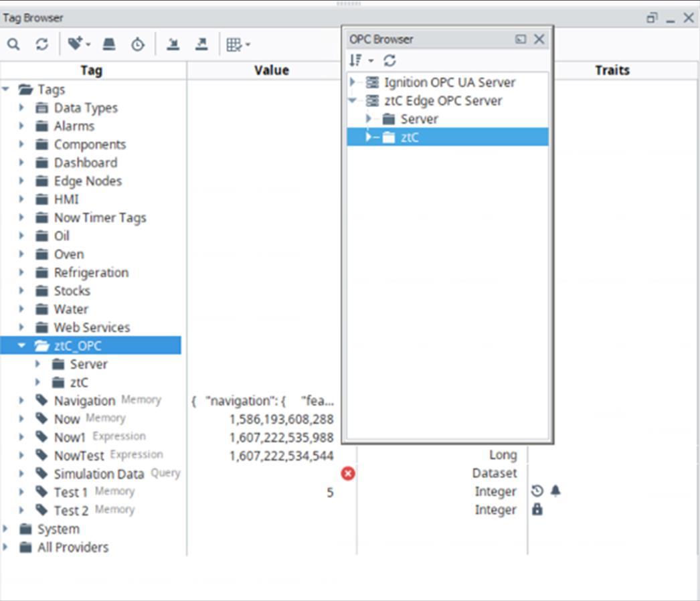
Task: Open OPC Browser sort options dropdown
Action: click(x=361, y=60)
